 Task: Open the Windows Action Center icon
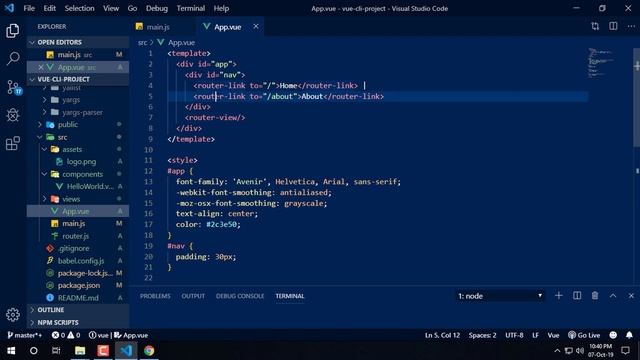pyautogui.click(x=625, y=351)
